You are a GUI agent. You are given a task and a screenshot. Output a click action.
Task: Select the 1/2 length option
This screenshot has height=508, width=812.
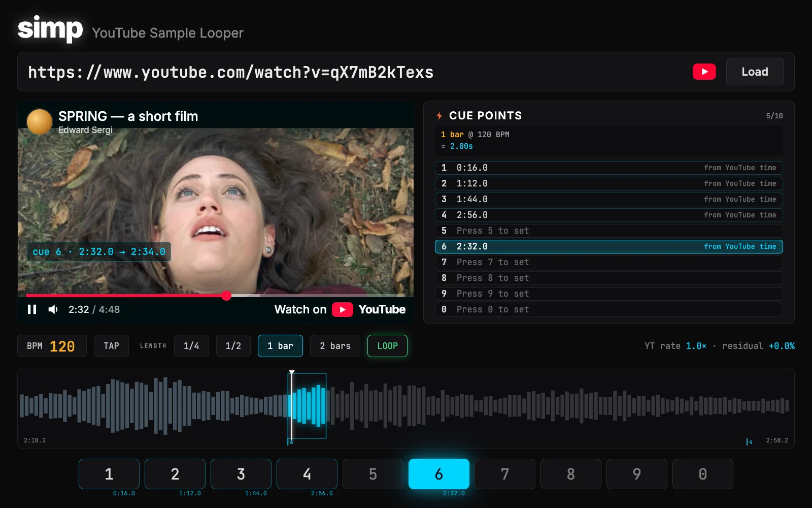tap(233, 346)
